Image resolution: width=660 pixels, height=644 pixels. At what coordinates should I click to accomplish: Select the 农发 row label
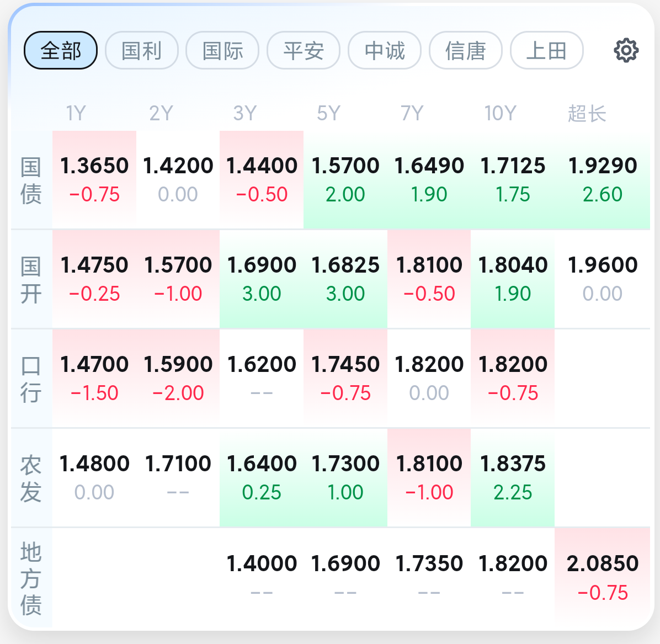[31, 478]
